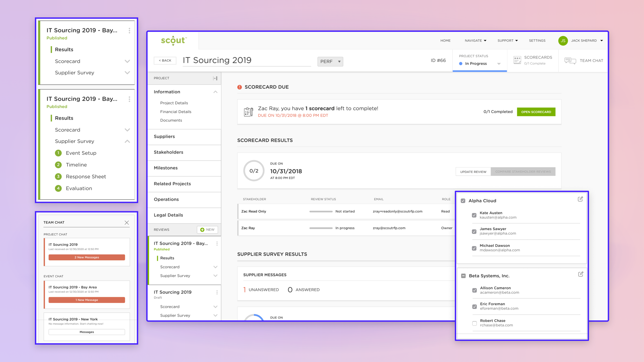Image resolution: width=644 pixels, height=362 pixels.
Task: Click the Scout logo
Action: click(x=173, y=40)
